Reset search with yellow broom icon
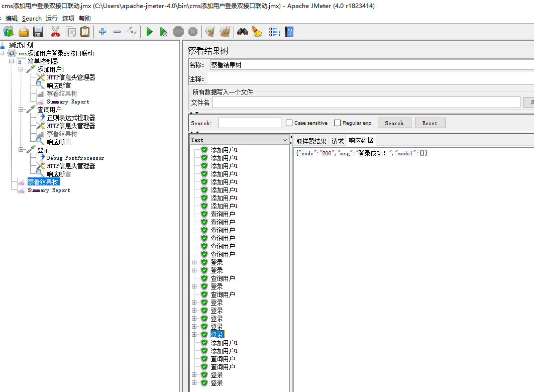Image resolution: width=534 pixels, height=392 pixels. 257,32
